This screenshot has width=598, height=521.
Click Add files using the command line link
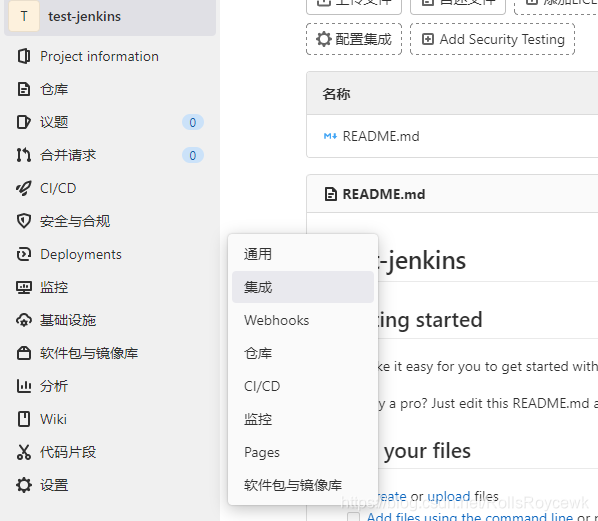coord(469,517)
